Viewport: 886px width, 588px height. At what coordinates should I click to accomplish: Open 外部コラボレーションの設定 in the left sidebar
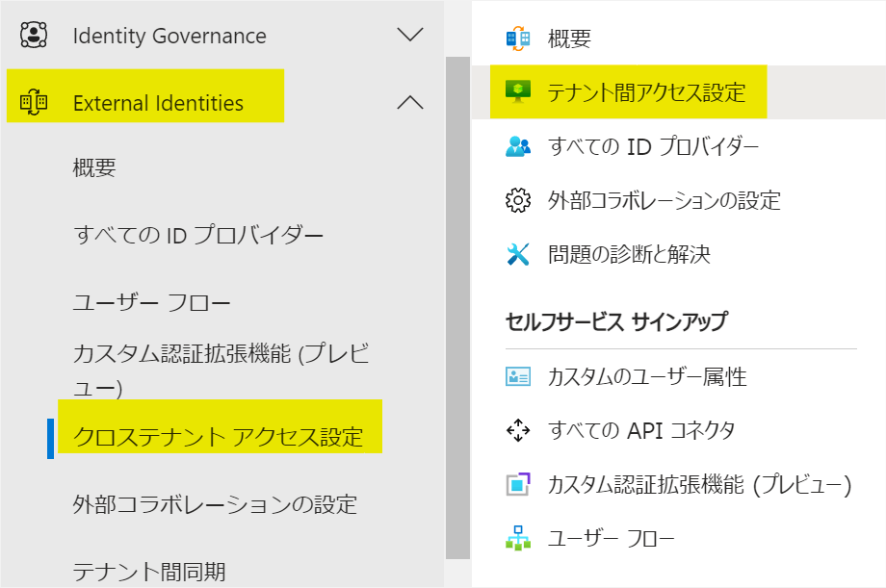tap(215, 504)
